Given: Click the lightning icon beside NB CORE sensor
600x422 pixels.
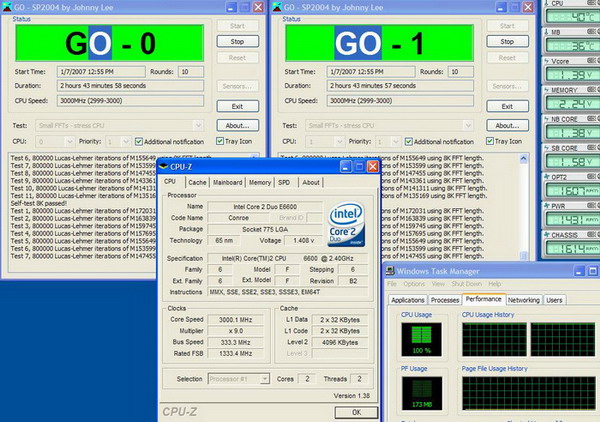Looking at the screenshot, I should click(x=546, y=119).
